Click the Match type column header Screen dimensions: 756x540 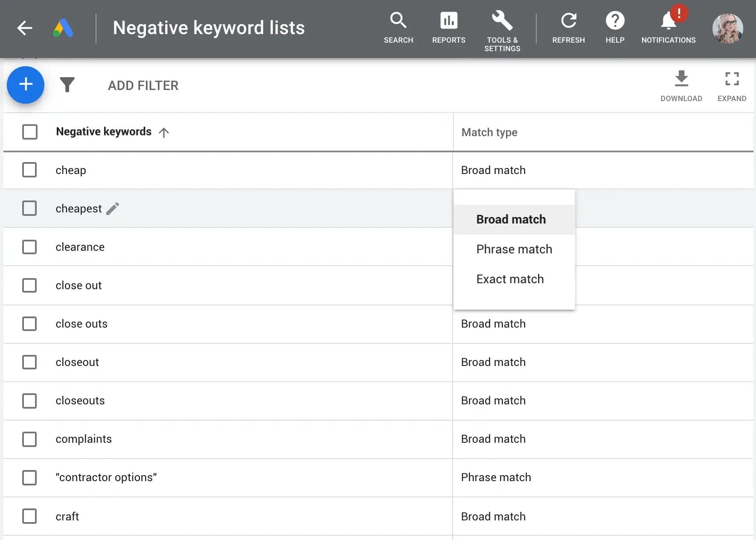[x=489, y=132]
